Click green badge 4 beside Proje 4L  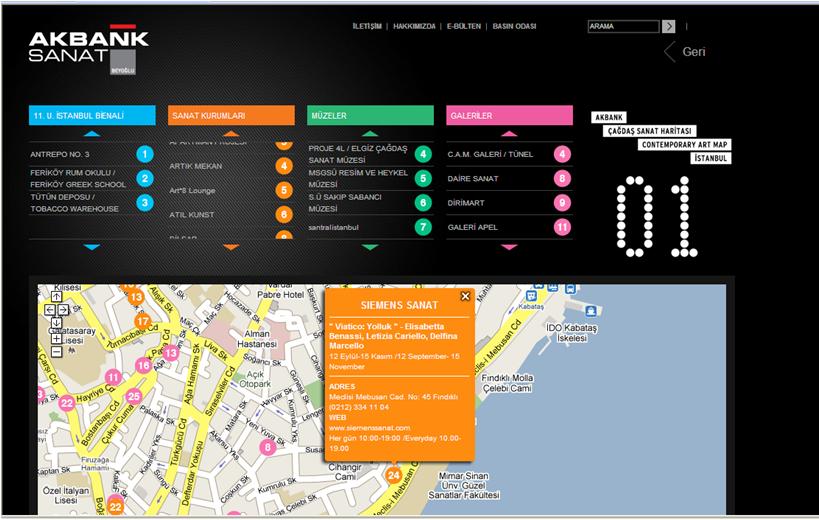[x=423, y=154]
